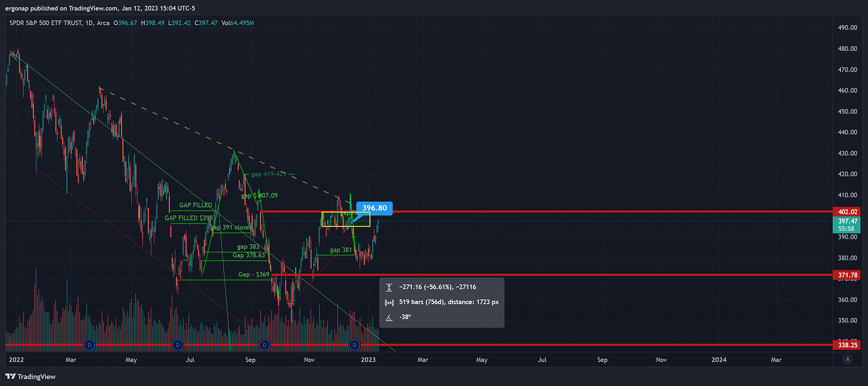This screenshot has width=868, height=386.
Task: Click the angle icon beside -38°
Action: coord(389,317)
